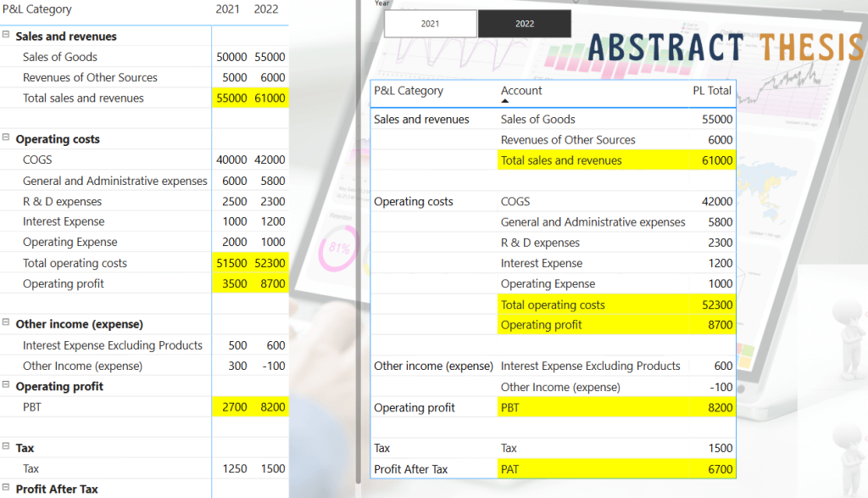The image size is (868, 498).
Task: Click Interest Expense Excluding Products in right table
Action: tap(590, 367)
